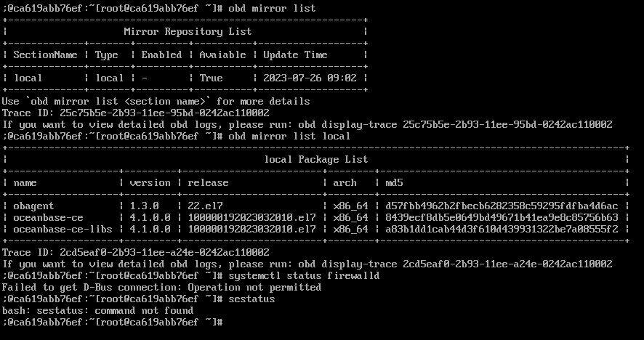
Task: Click the sestatus command not found message
Action: [97, 311]
